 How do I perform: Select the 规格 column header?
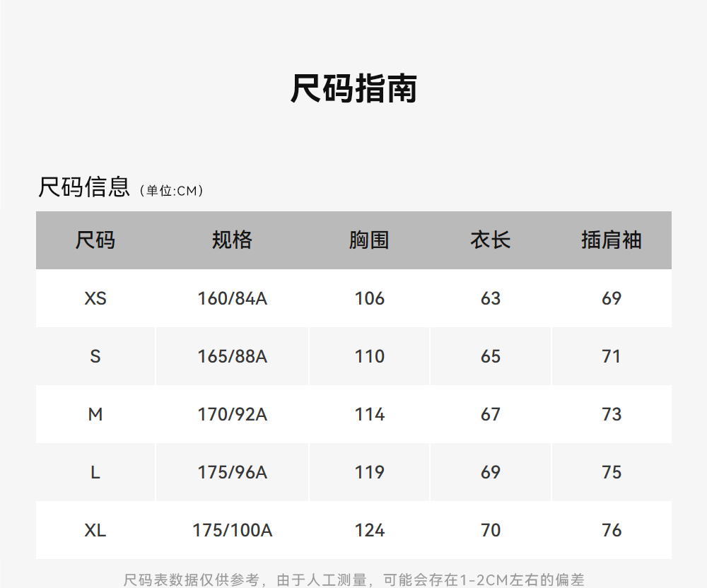pos(232,240)
